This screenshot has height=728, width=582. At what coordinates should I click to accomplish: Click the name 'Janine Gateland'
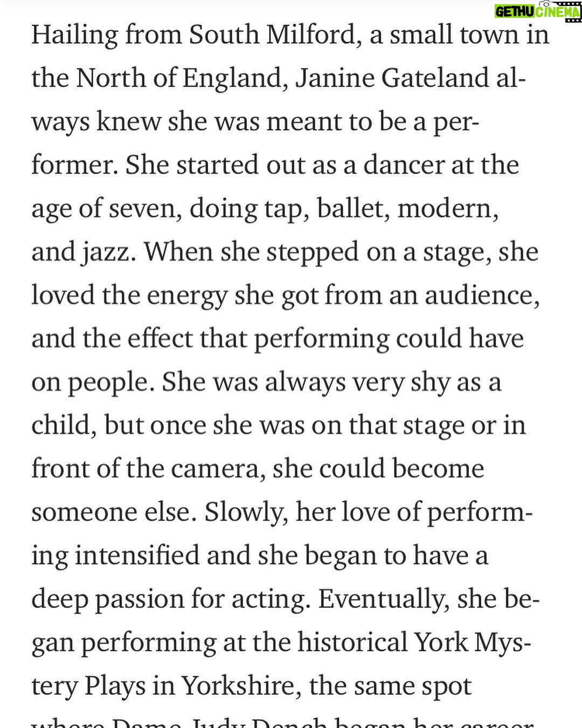tap(392, 78)
